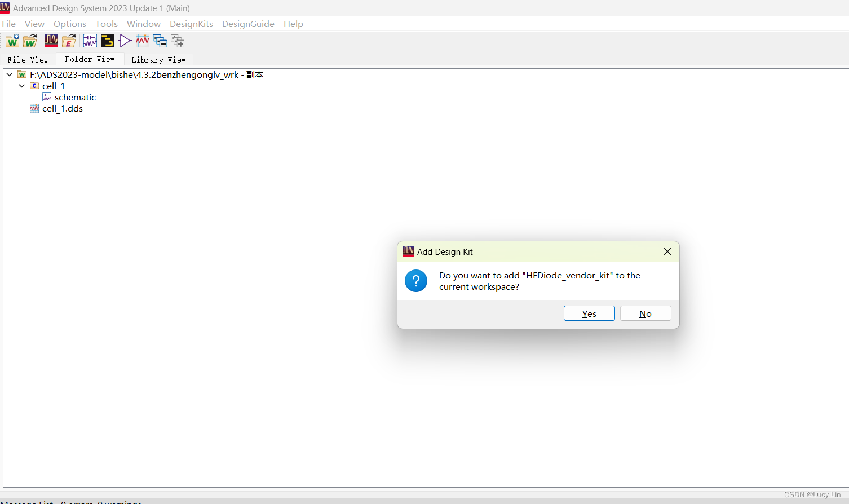Click the ADS logo in dialog title
The height and width of the screenshot is (504, 849).
click(x=408, y=251)
